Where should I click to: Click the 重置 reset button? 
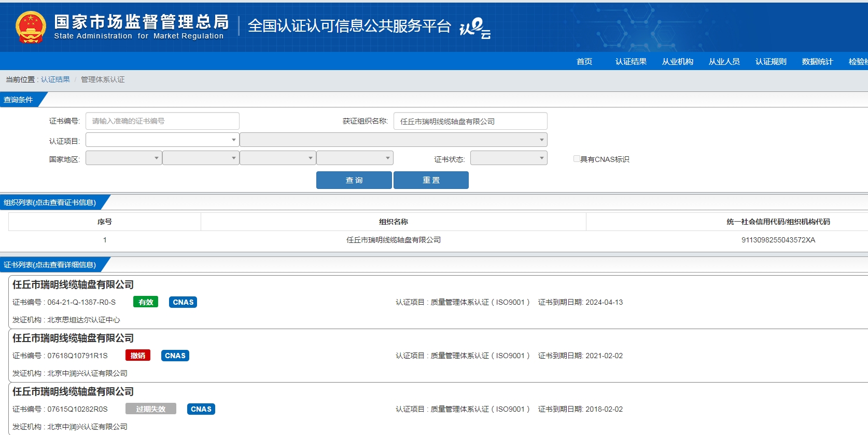[x=431, y=180]
